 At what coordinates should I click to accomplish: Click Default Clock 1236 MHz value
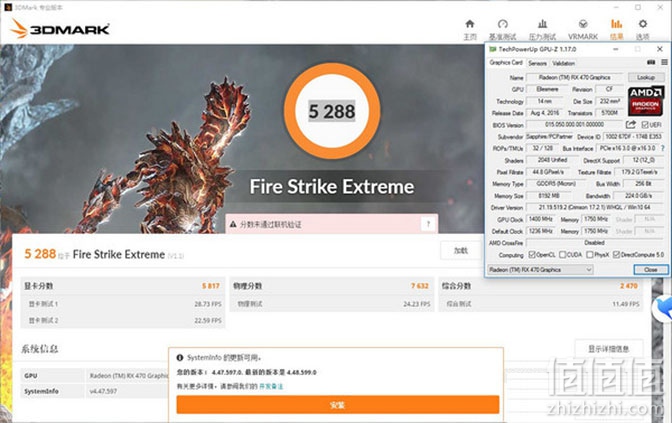(541, 231)
